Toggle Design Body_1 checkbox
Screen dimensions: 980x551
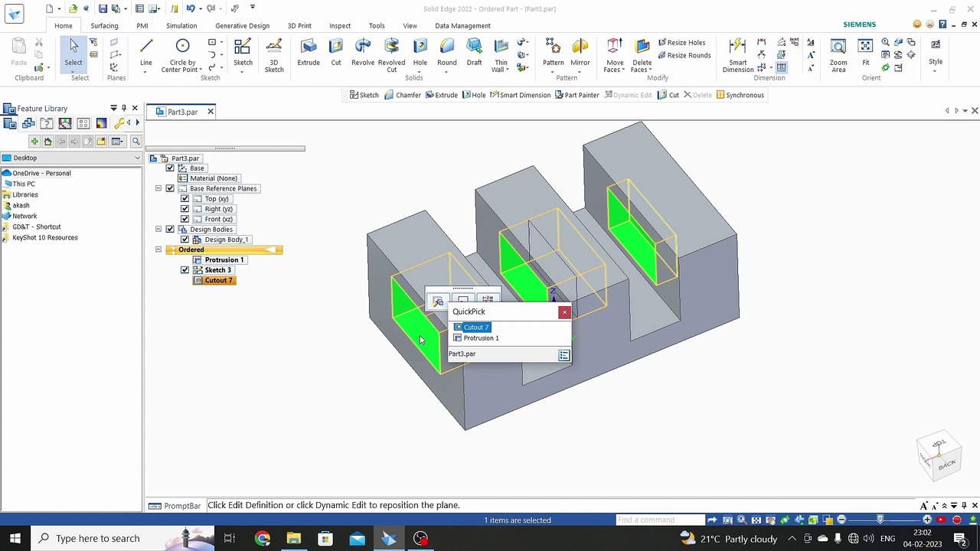tap(185, 240)
